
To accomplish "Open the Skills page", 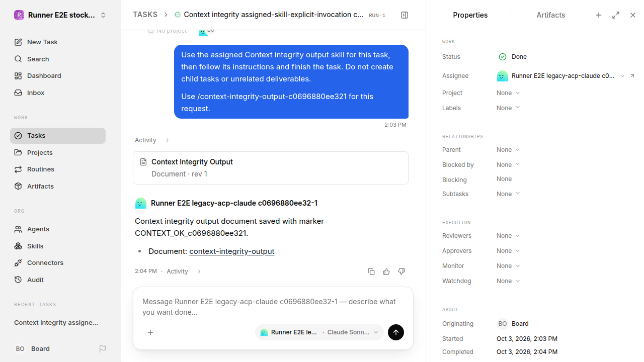I will pyautogui.click(x=58, y=246).
